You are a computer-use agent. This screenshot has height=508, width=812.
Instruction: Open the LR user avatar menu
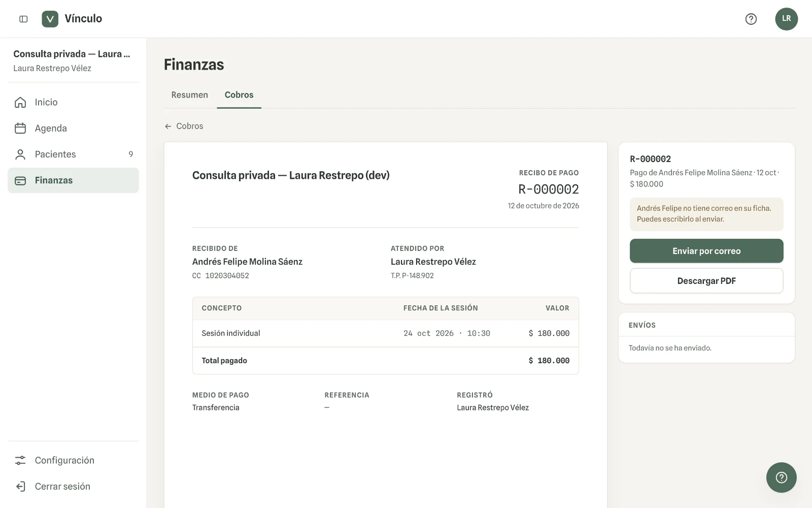coord(786,19)
